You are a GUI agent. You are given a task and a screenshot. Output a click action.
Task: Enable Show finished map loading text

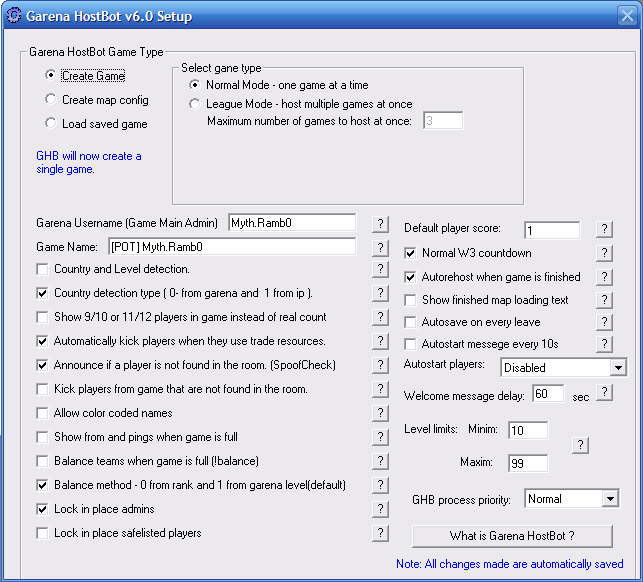410,300
